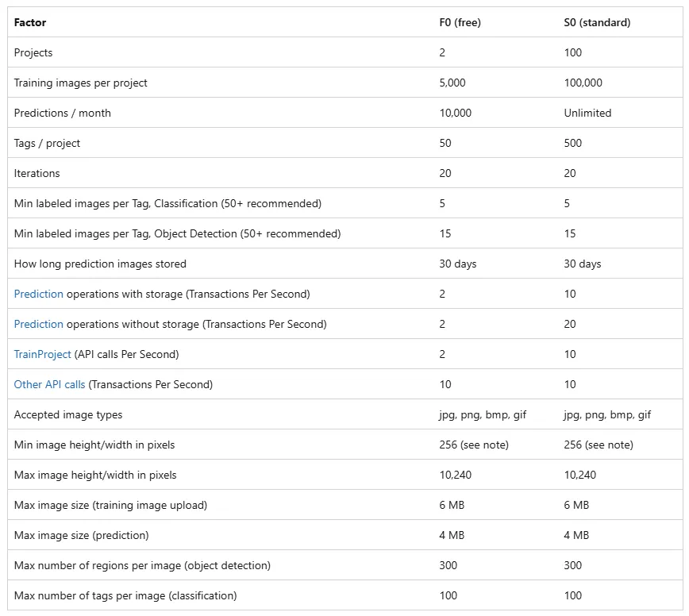Select the Max image size (training image upload) label
The height and width of the screenshot is (616, 689).
pyautogui.click(x=110, y=505)
